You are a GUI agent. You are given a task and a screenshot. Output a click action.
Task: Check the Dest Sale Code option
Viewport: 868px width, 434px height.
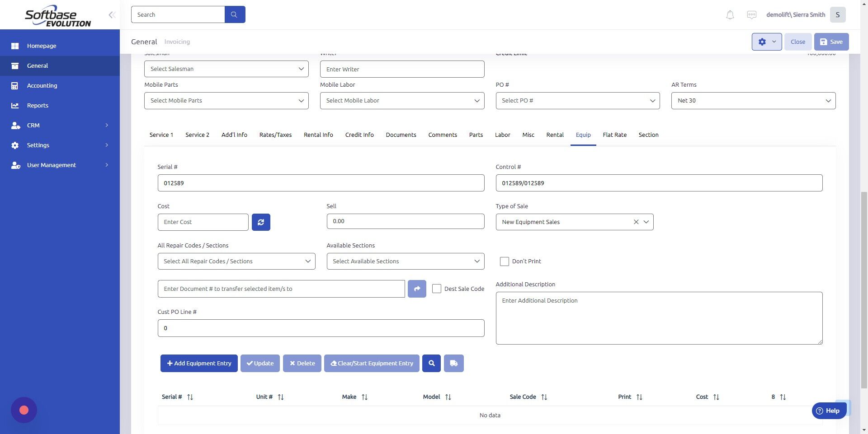[437, 289]
